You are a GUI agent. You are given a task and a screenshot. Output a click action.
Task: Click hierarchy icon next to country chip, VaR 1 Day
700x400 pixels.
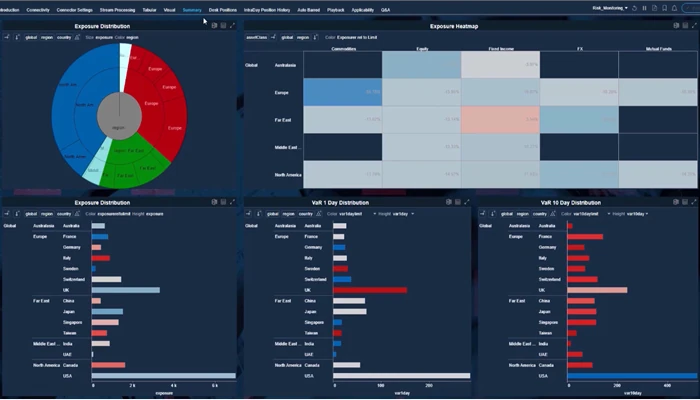point(319,214)
